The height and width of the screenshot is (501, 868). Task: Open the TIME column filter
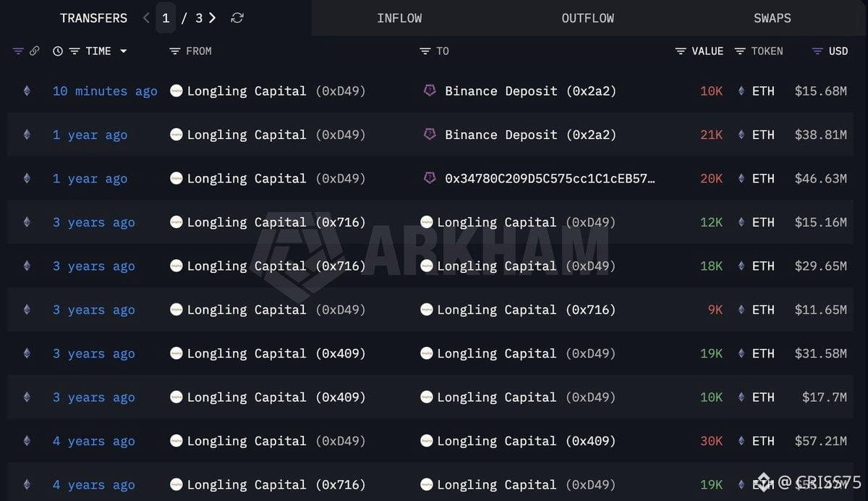click(74, 51)
